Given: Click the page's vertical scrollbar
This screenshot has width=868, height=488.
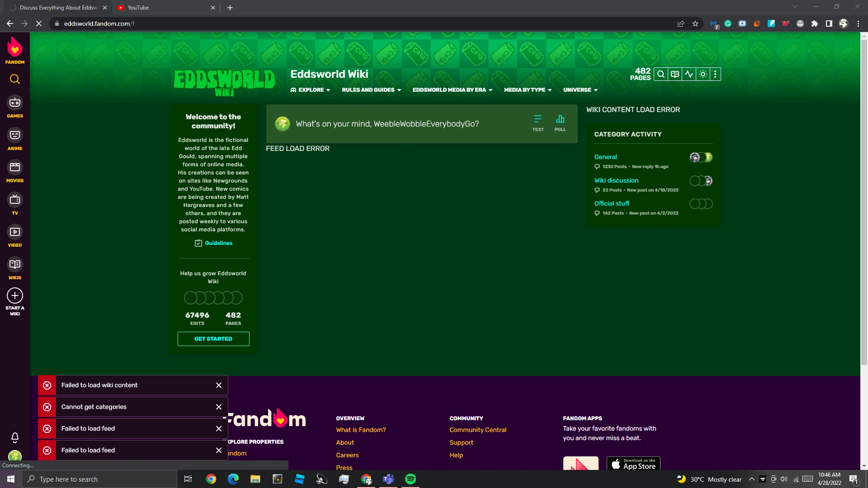Looking at the screenshot, I should 864,203.
